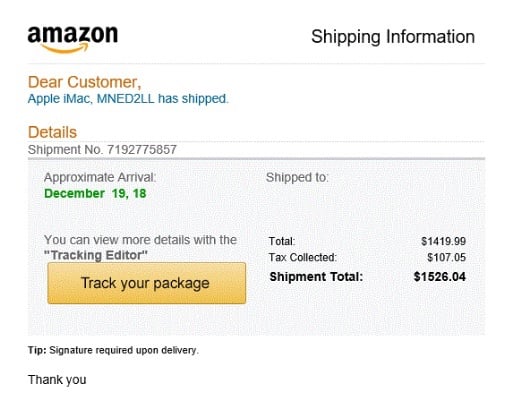The height and width of the screenshot is (399, 521).
Task: Click the You can view more details text
Action: pyautogui.click(x=140, y=240)
